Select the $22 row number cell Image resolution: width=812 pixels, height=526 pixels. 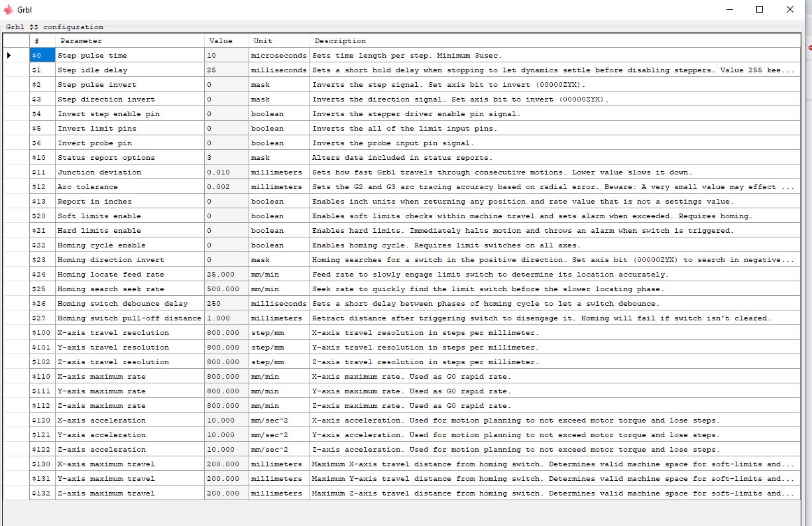tap(42, 245)
